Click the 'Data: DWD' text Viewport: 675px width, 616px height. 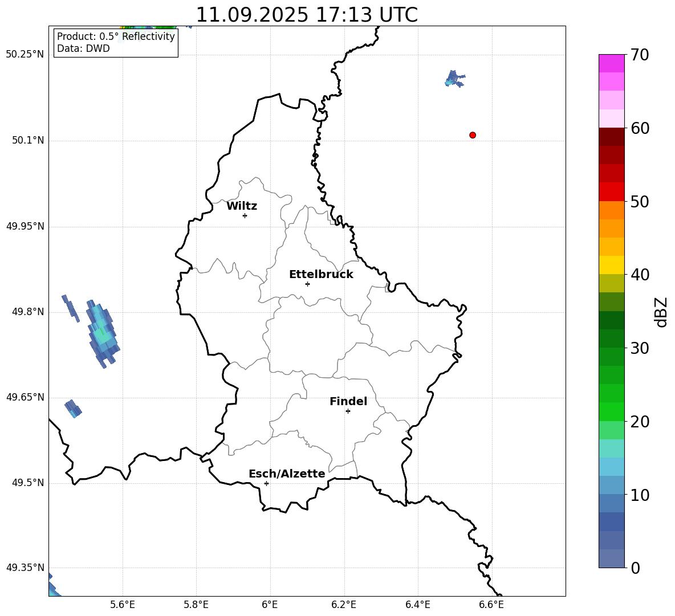pyautogui.click(x=83, y=48)
